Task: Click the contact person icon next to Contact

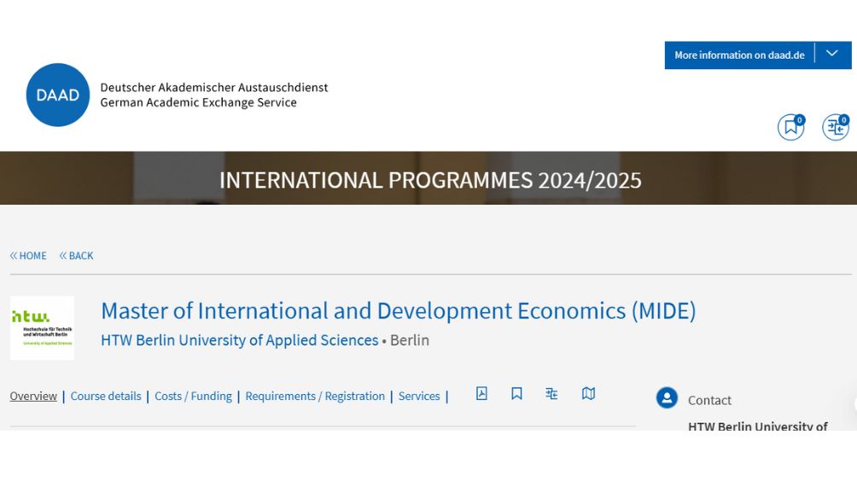Action: coord(667,398)
